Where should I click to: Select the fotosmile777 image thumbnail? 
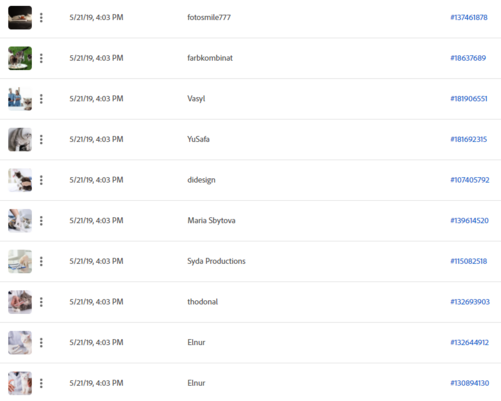pyautogui.click(x=20, y=18)
